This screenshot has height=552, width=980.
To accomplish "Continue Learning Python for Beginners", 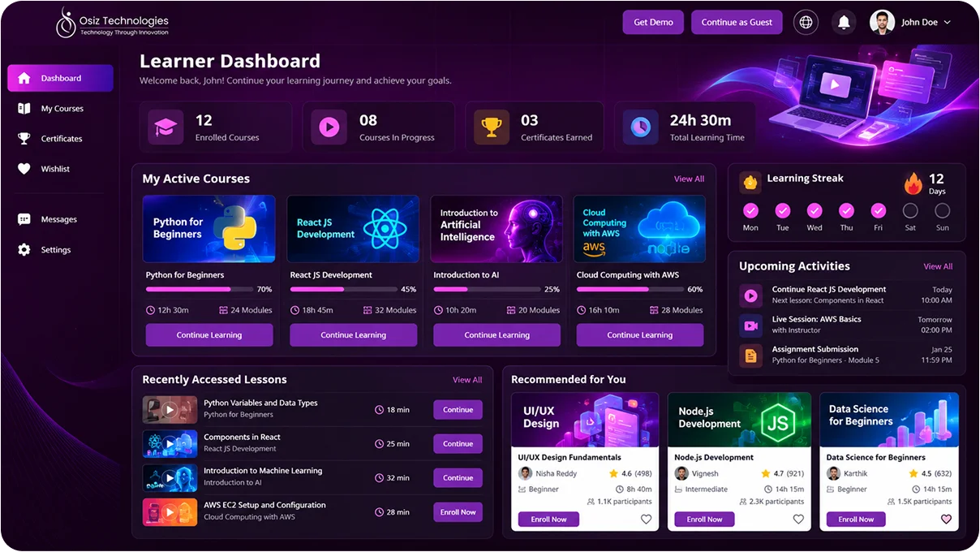I will (209, 335).
